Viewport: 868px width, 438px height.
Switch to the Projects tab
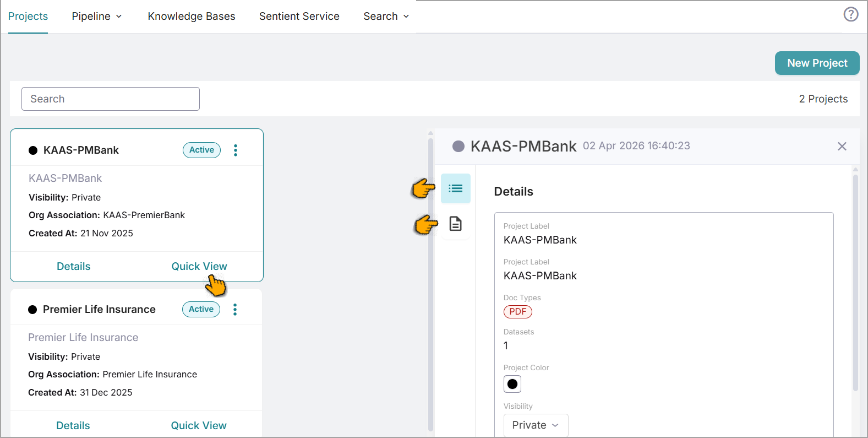click(x=28, y=17)
